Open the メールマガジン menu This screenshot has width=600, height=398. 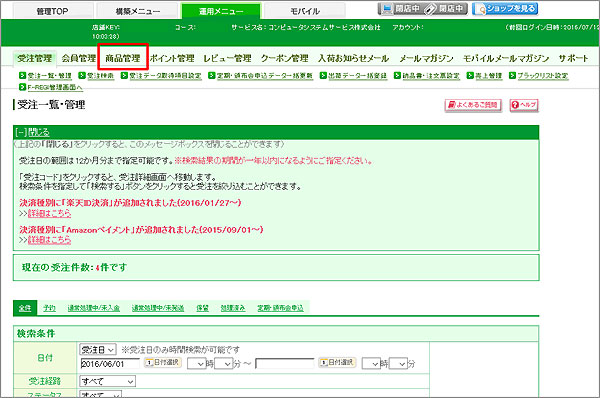coord(426,59)
